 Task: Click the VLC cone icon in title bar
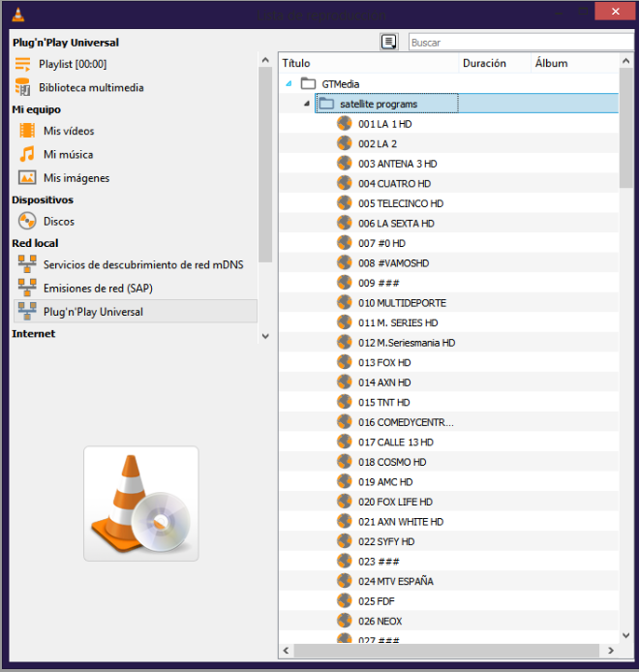click(x=18, y=15)
